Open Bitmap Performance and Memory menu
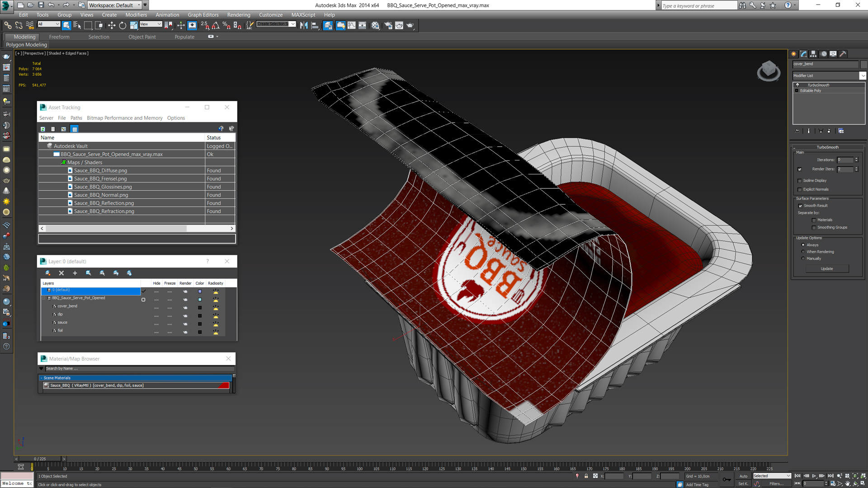The image size is (868, 488). click(124, 118)
